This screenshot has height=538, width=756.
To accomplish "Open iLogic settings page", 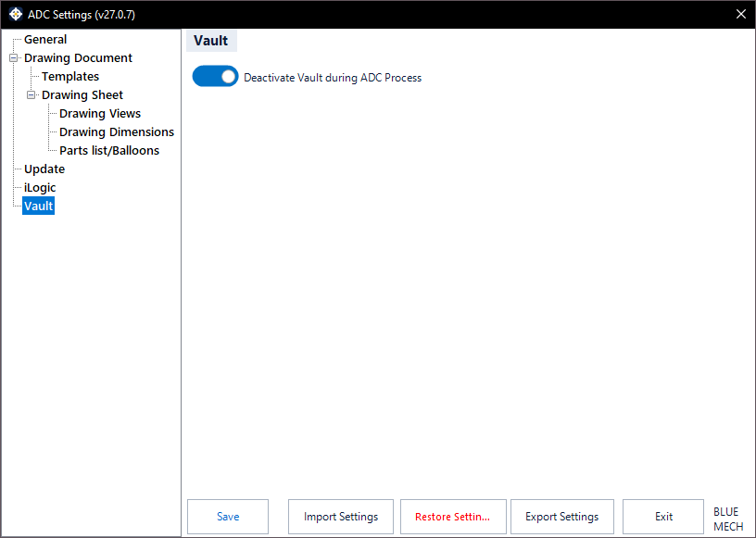I will pos(40,188).
